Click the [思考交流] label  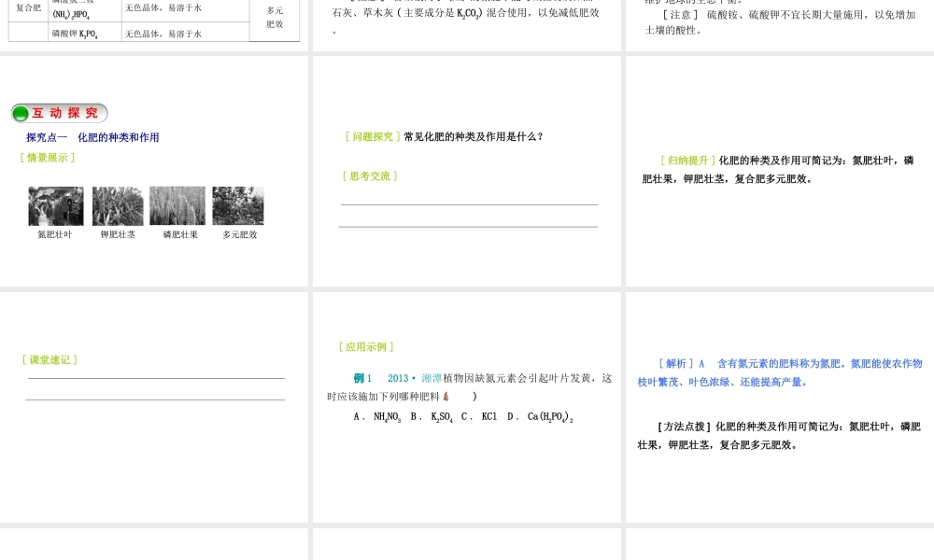click(370, 176)
